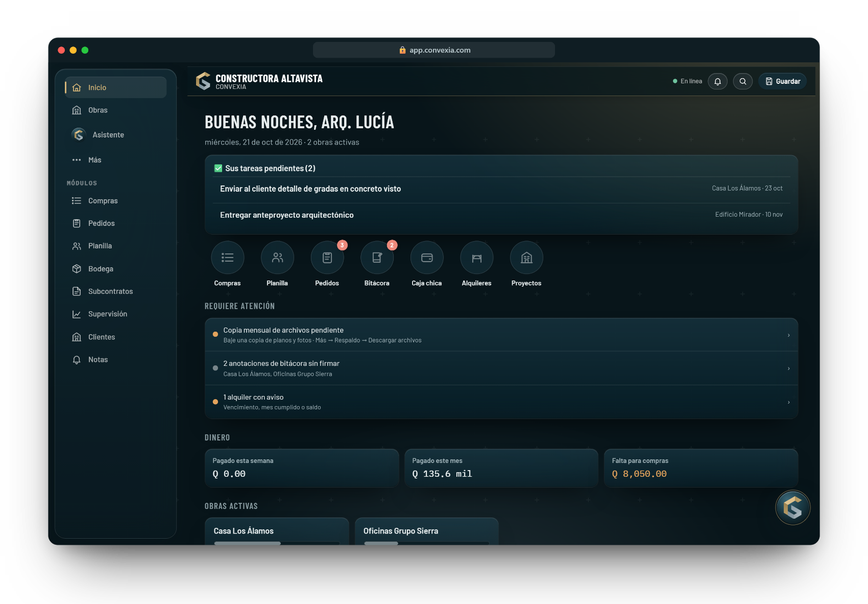Click Casa Los Álamos progress bar
The width and height of the screenshot is (868, 604).
click(277, 543)
